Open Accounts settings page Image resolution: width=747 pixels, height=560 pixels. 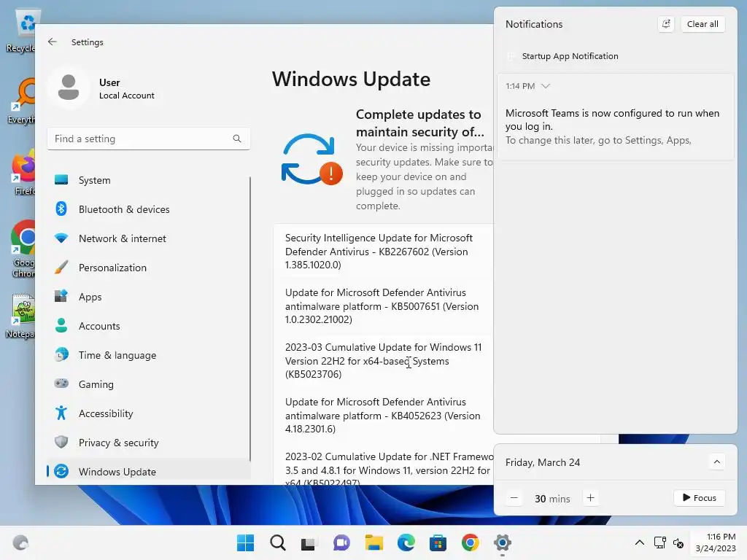pos(149,326)
